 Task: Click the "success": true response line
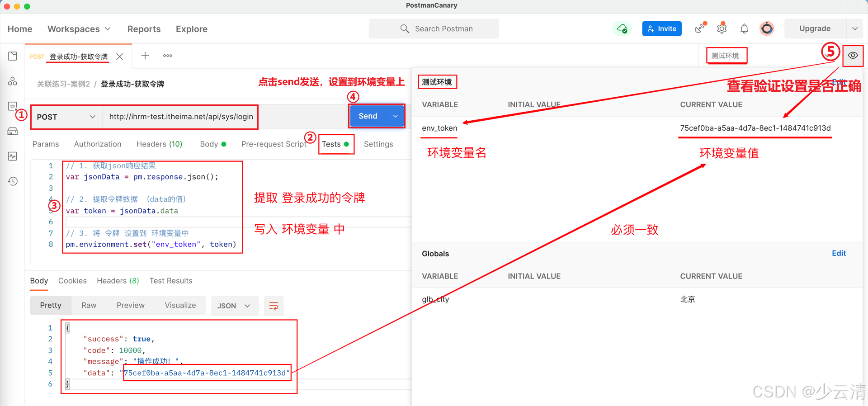tap(119, 339)
